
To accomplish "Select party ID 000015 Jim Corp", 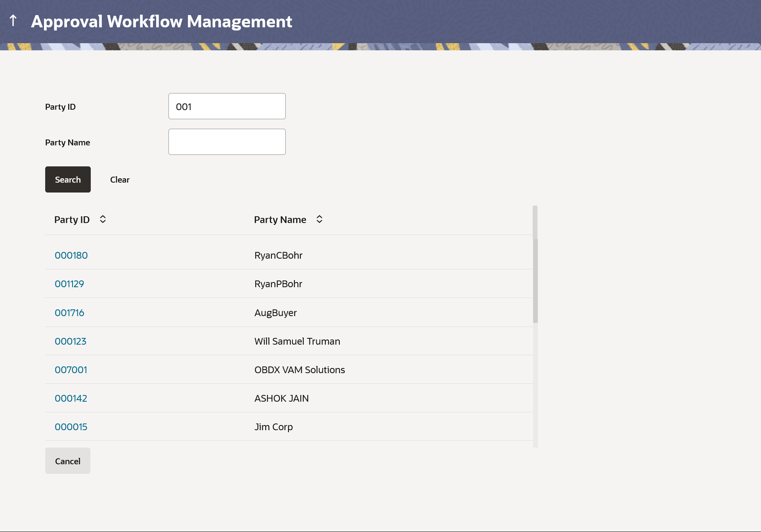I will [x=71, y=427].
